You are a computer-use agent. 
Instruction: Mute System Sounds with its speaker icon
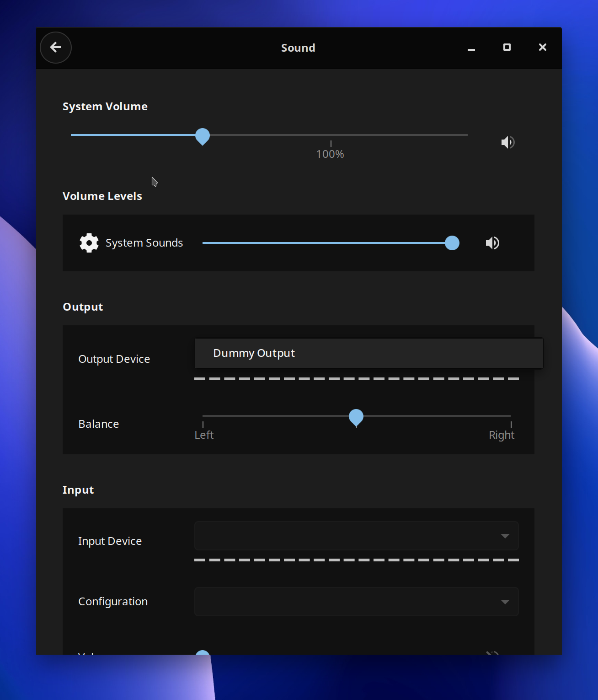click(492, 243)
